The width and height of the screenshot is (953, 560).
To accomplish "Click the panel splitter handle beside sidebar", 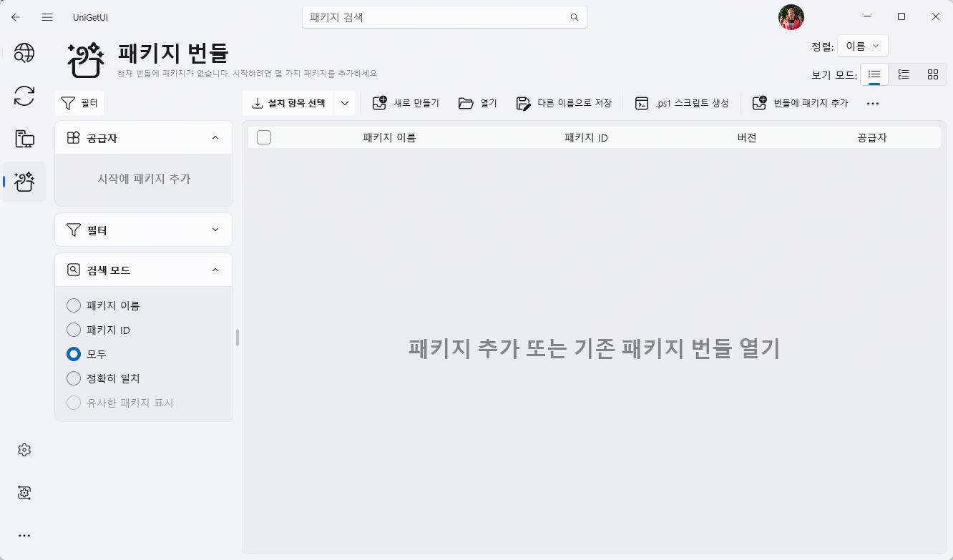I will (x=238, y=338).
